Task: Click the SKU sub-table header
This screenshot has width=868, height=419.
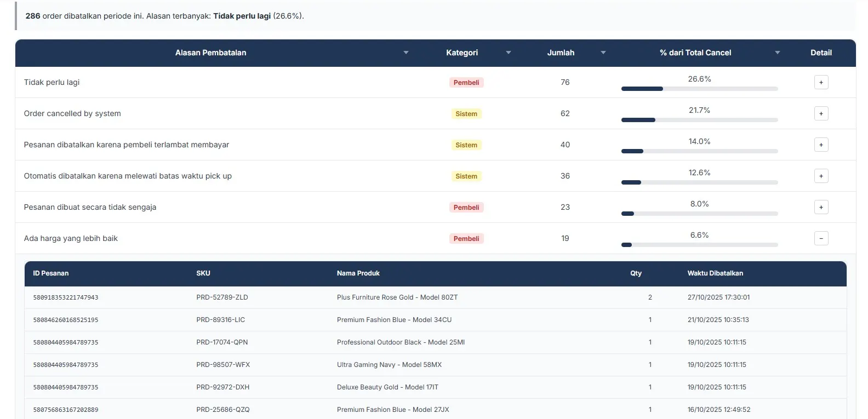Action: [x=203, y=273]
